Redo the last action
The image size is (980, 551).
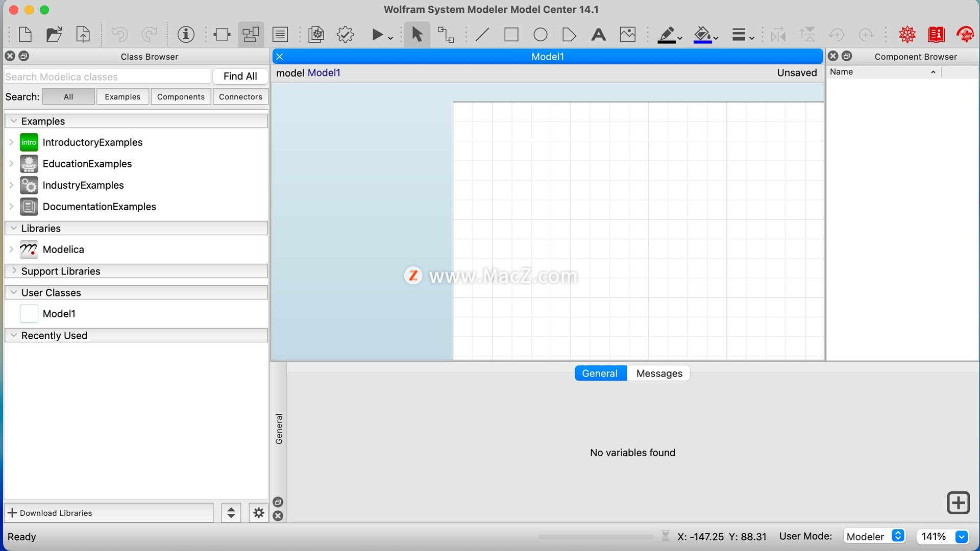point(149,35)
